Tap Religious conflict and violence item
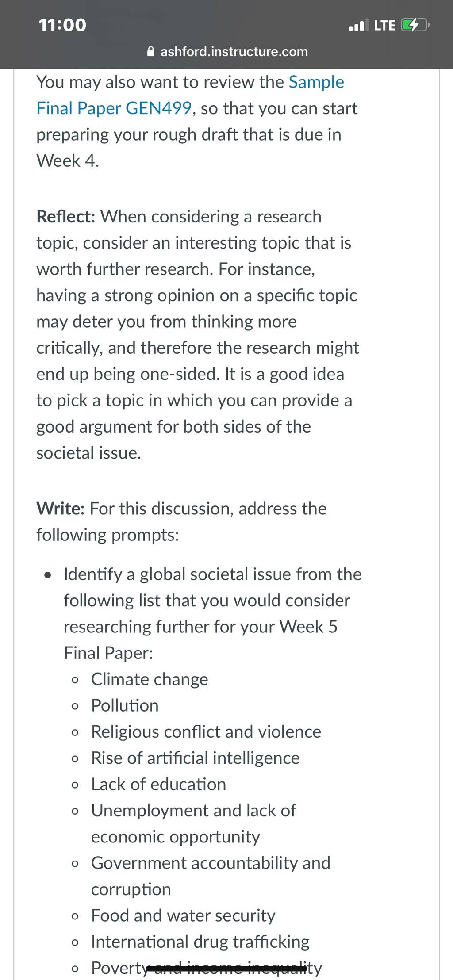This screenshot has width=453, height=980. click(x=206, y=731)
